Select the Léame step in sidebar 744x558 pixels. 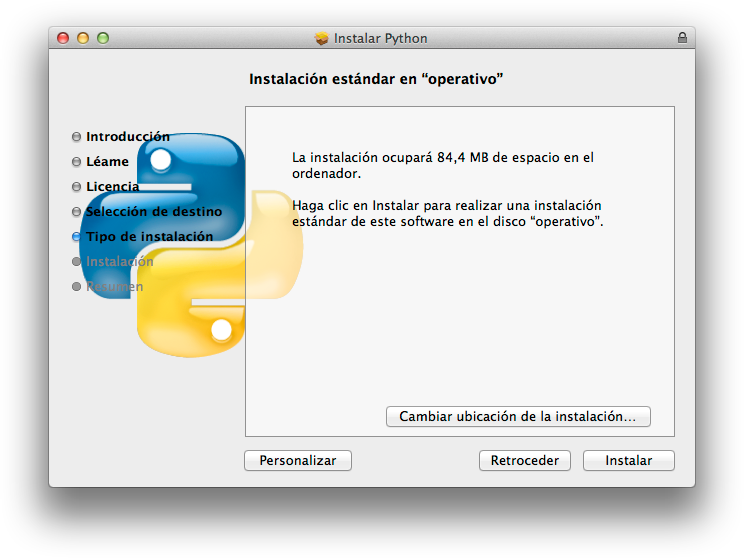107,162
